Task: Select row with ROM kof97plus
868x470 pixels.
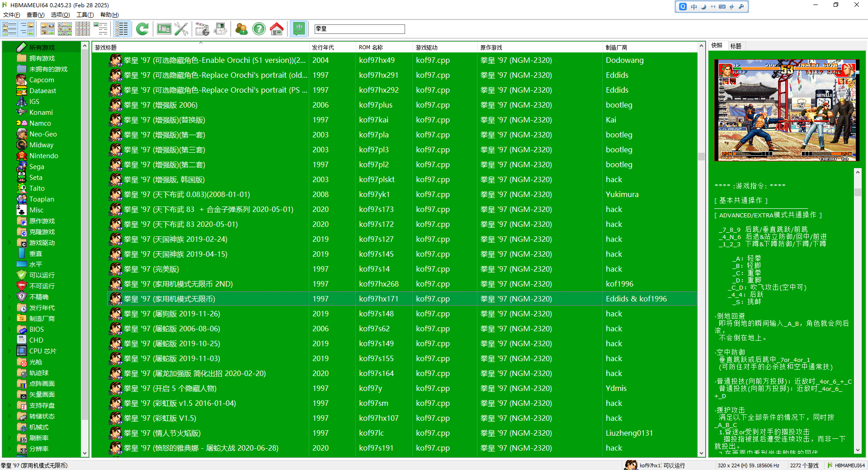Action: click(x=402, y=105)
